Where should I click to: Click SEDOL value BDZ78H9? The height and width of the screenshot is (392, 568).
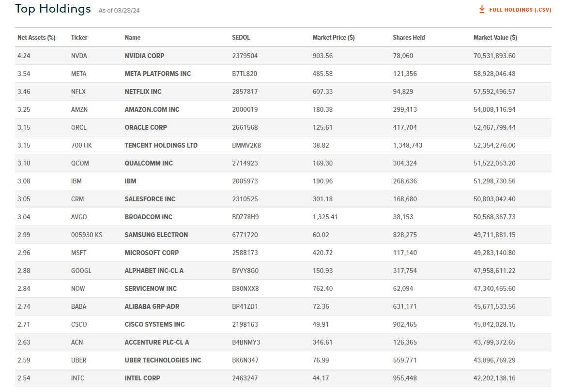(x=245, y=217)
